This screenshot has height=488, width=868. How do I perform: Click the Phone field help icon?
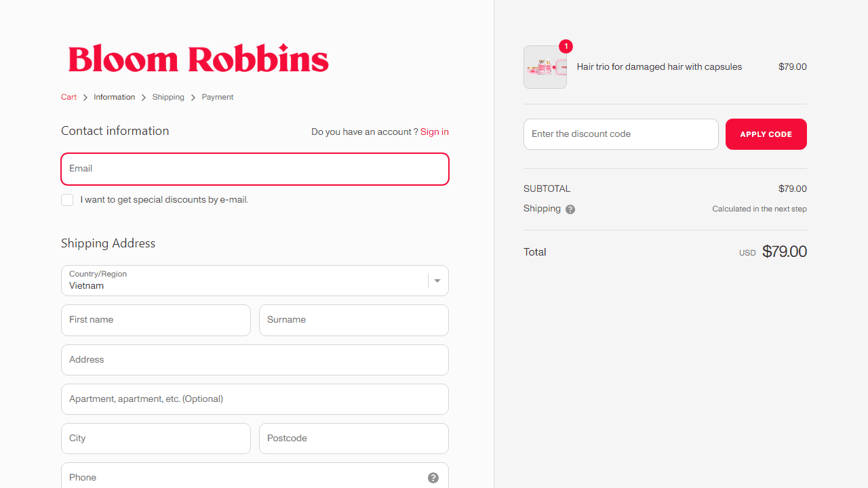click(x=433, y=478)
